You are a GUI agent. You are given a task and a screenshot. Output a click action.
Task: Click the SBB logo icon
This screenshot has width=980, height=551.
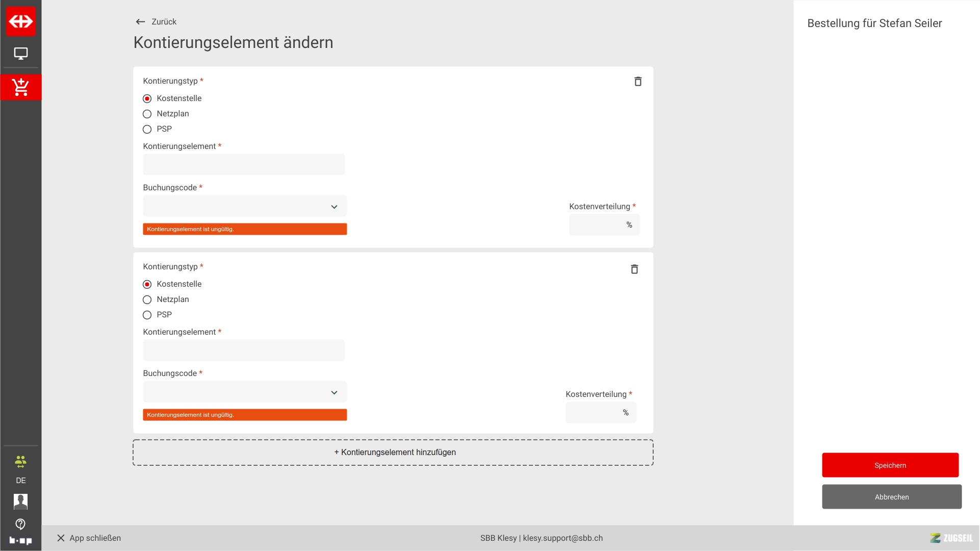[x=21, y=21]
